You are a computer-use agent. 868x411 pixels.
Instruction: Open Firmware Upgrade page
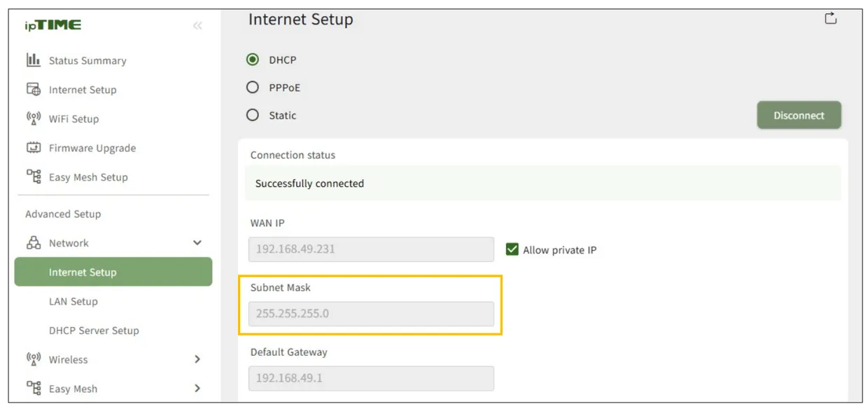click(92, 148)
